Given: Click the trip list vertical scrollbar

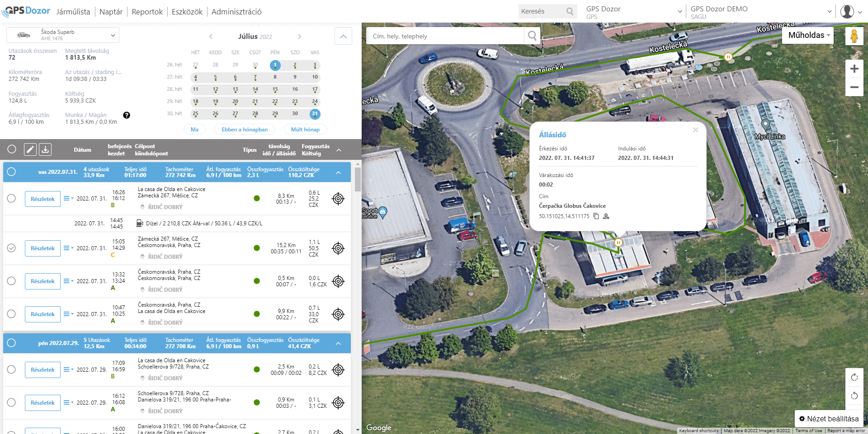Looking at the screenshot, I should click(x=358, y=179).
